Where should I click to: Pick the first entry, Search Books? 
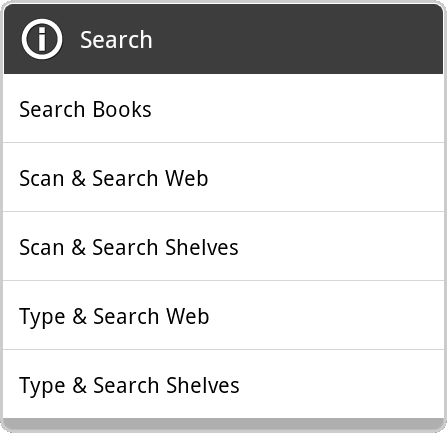point(223,108)
